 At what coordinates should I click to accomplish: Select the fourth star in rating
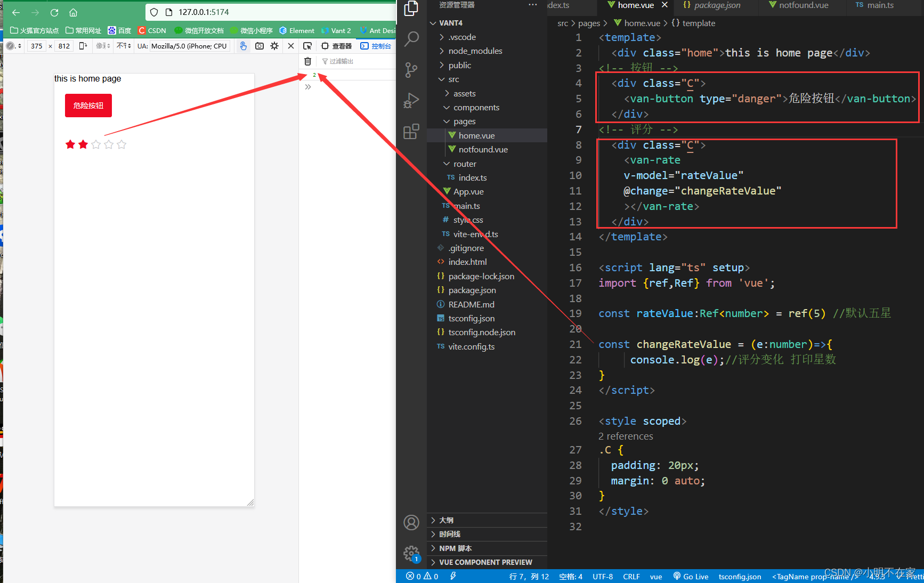[109, 144]
